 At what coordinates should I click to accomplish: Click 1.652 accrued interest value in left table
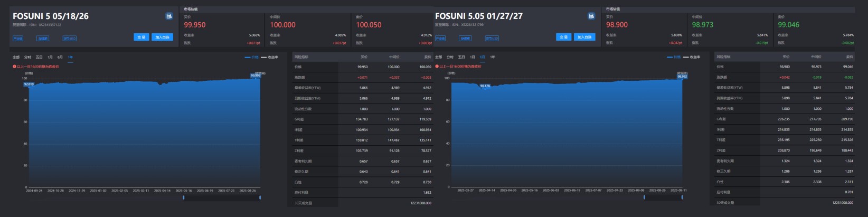click(427, 193)
